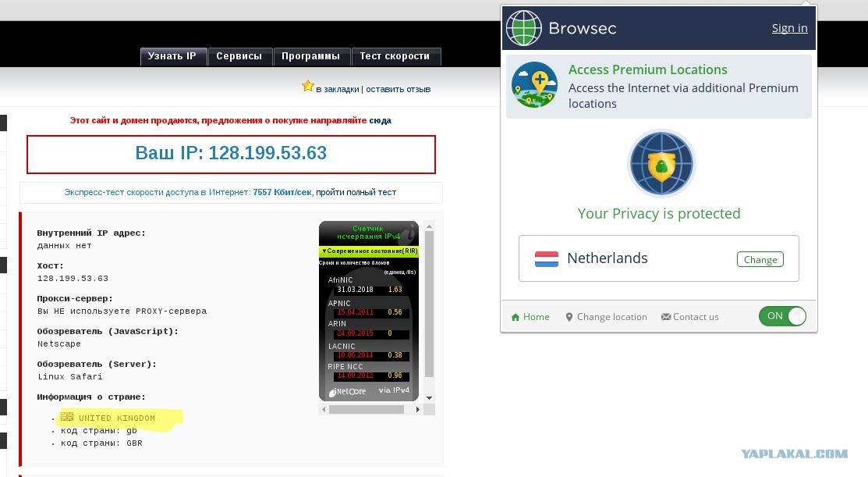Click the Netherlands country name
The image size is (868, 477).
click(x=608, y=258)
